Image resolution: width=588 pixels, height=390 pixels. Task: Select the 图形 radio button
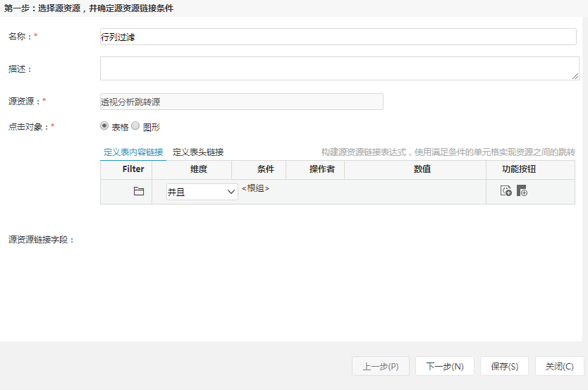135,126
